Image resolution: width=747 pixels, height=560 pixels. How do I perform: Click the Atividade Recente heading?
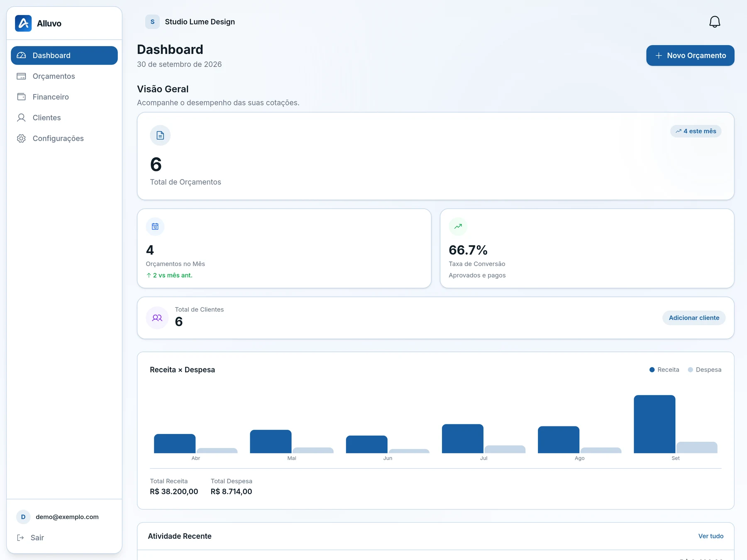[180, 536]
